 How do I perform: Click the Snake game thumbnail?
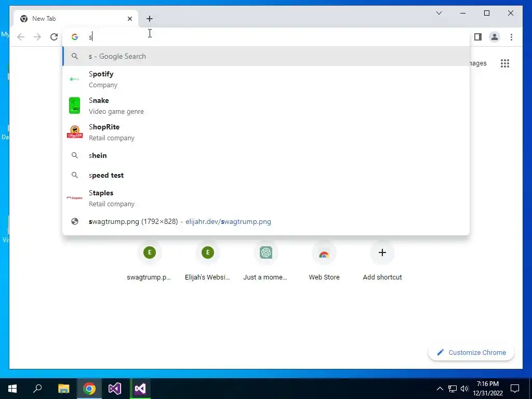coord(75,105)
